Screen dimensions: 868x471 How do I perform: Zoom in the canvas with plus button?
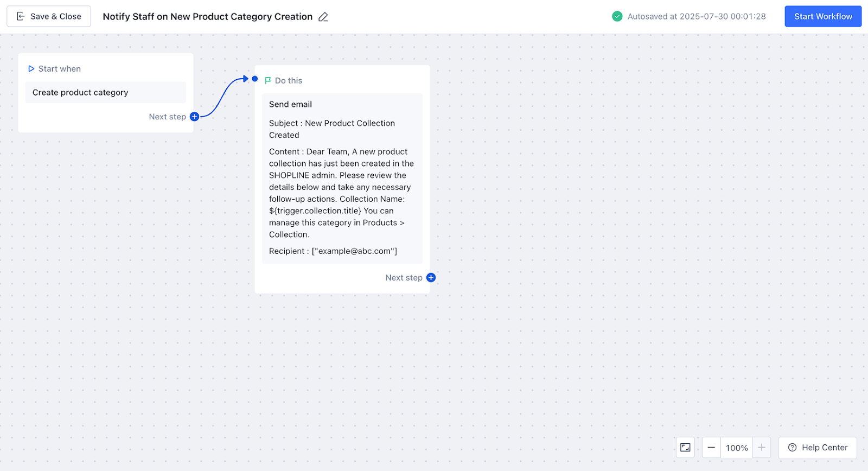(762, 448)
